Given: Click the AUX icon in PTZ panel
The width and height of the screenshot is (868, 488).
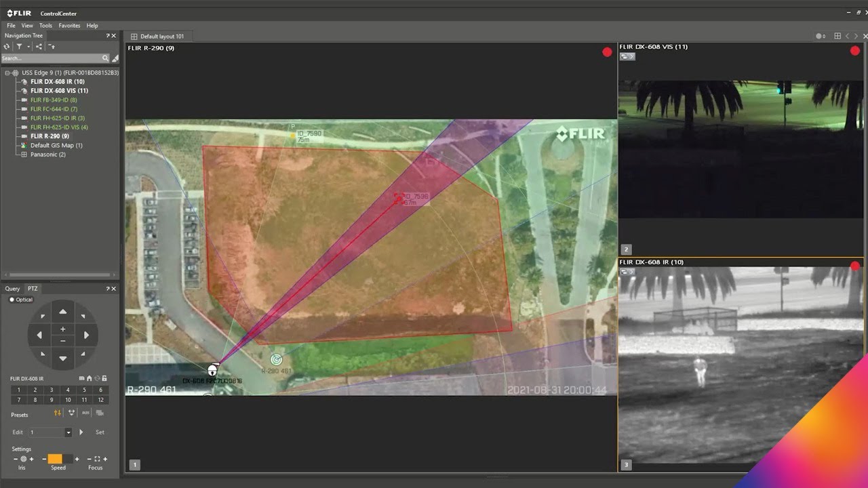Looking at the screenshot, I should pyautogui.click(x=85, y=413).
